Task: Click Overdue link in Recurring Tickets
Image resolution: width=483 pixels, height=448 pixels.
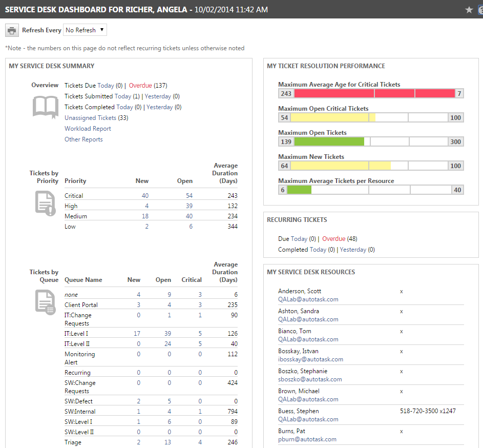Action: (333, 239)
